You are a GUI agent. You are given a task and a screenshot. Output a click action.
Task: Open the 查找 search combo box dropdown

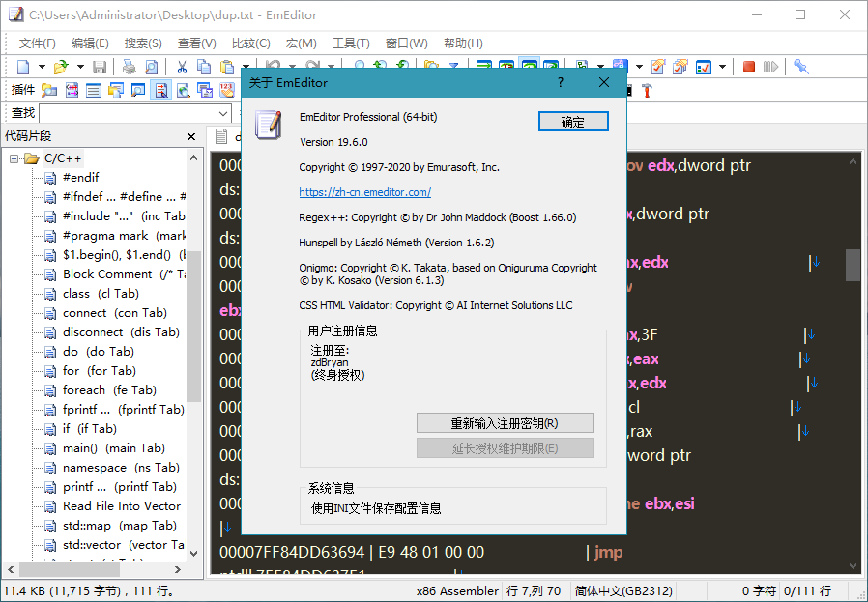(223, 113)
